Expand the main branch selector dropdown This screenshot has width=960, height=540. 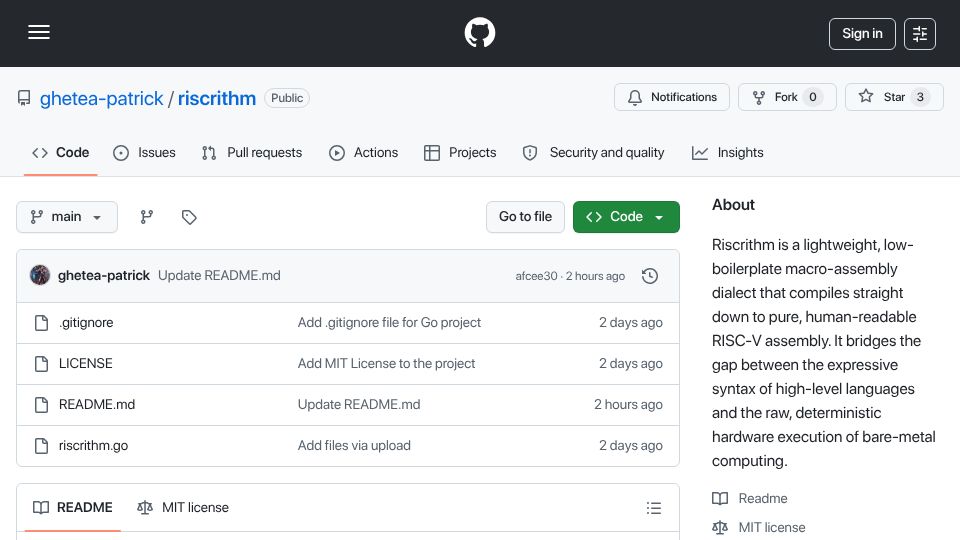coord(67,217)
